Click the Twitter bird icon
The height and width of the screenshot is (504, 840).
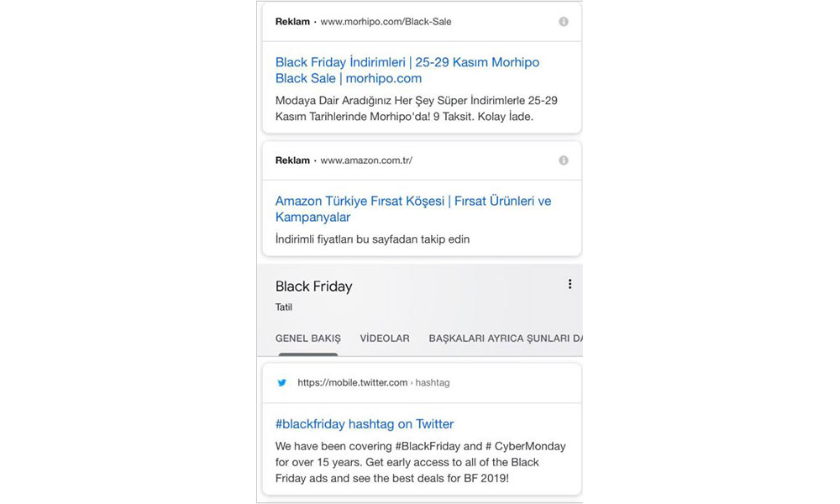(x=282, y=383)
